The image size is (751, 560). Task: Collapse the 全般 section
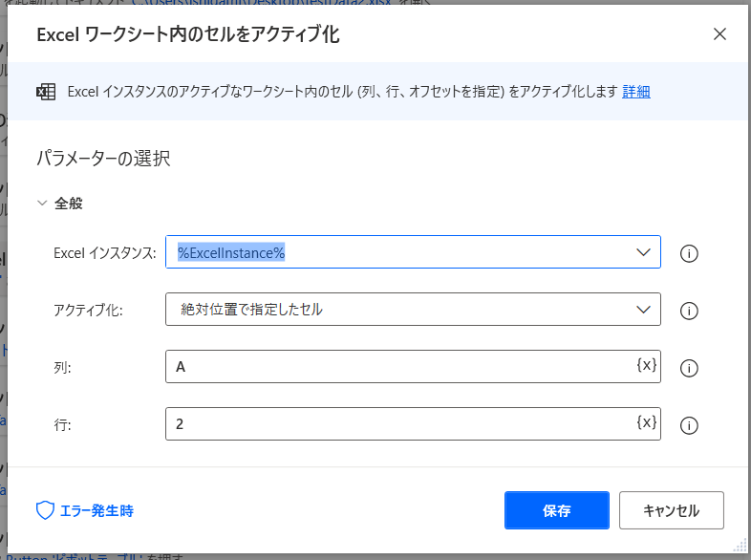(x=43, y=204)
